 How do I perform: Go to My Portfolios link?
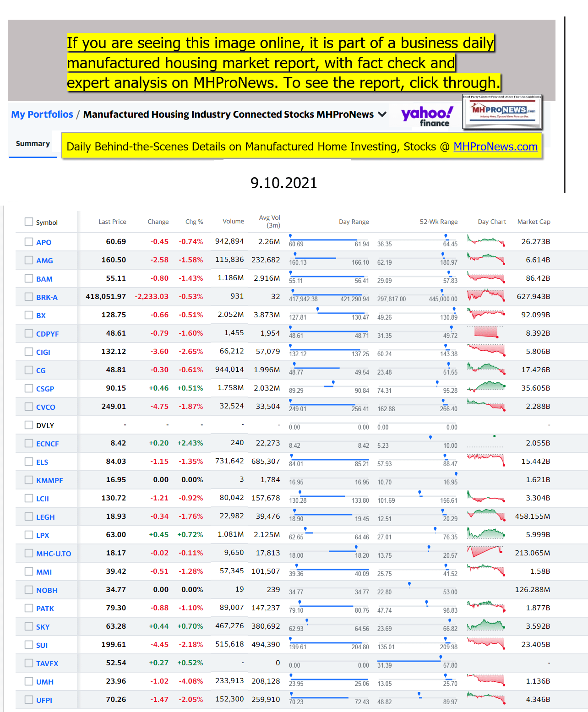[42, 114]
